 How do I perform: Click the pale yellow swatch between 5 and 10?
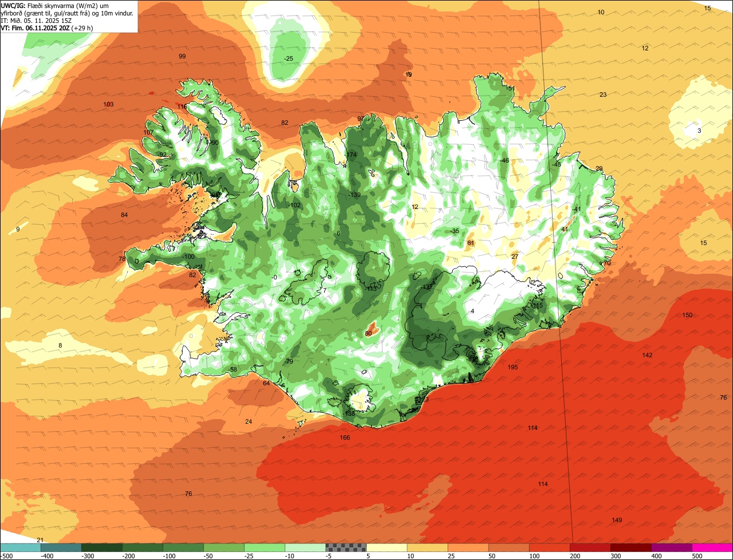pos(387,547)
